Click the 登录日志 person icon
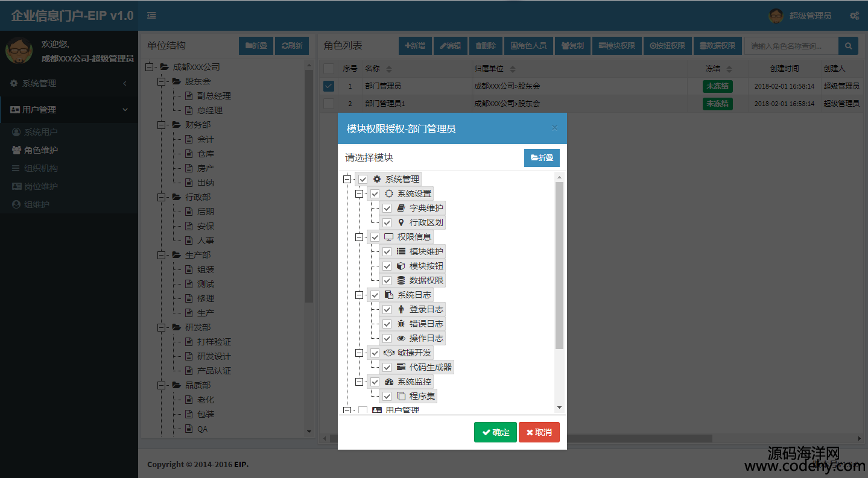The image size is (868, 478). click(x=401, y=309)
